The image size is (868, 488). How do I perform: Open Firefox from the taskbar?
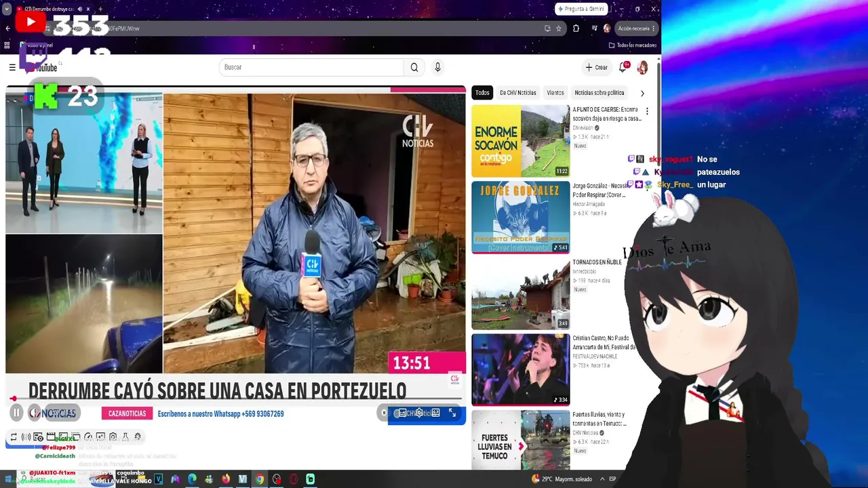click(226, 479)
